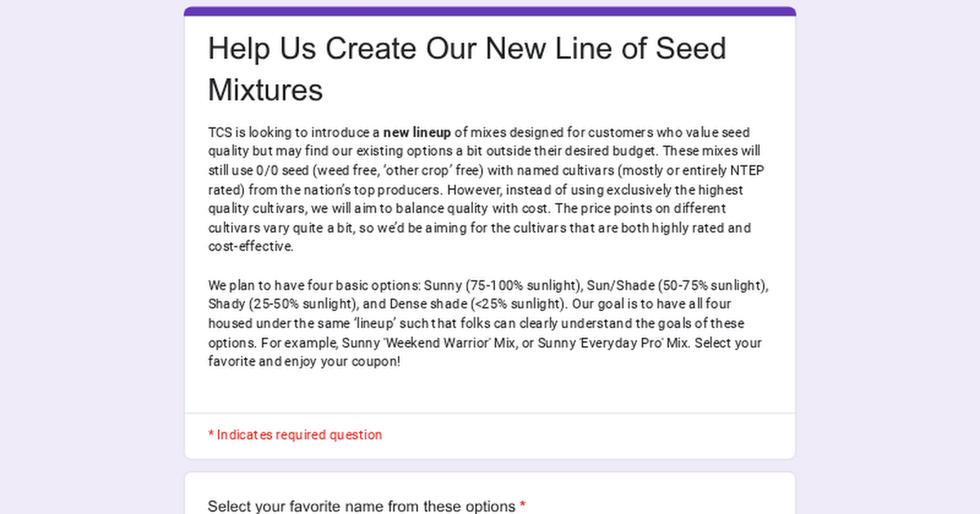The width and height of the screenshot is (980, 514).
Task: Click the word "Mixtures" in the title
Action: pos(265,90)
